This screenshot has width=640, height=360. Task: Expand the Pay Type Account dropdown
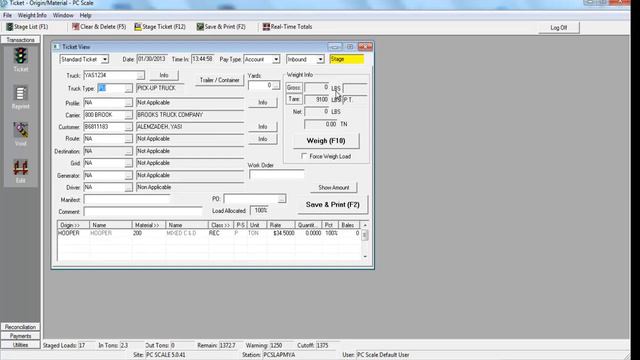coord(276,60)
